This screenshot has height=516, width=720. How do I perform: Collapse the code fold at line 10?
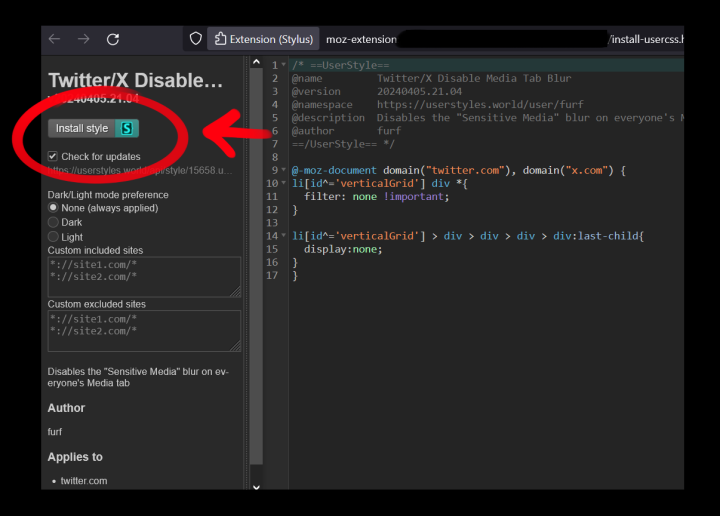[x=284, y=183]
